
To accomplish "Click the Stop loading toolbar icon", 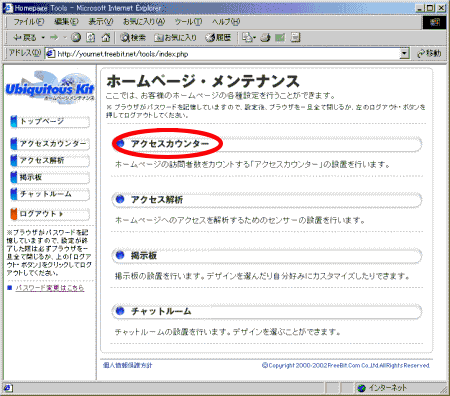I will (76, 38).
